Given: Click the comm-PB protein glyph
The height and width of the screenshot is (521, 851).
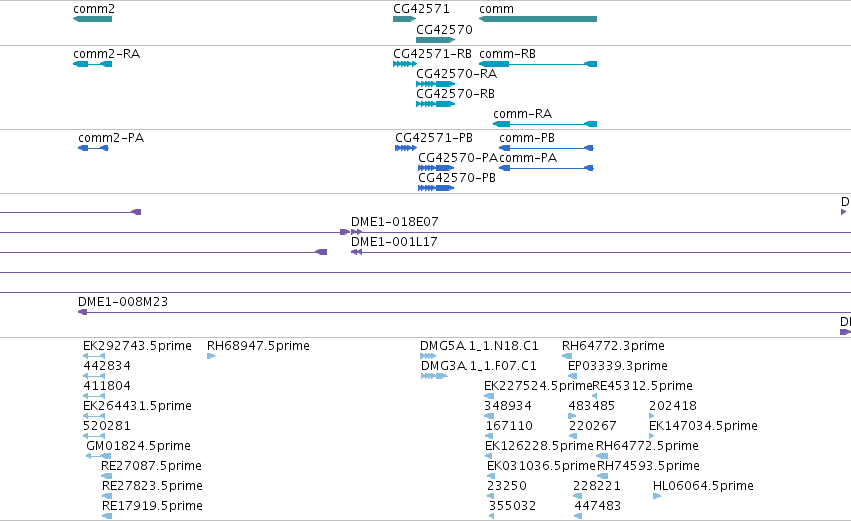Looking at the screenshot, I should click(x=546, y=148).
